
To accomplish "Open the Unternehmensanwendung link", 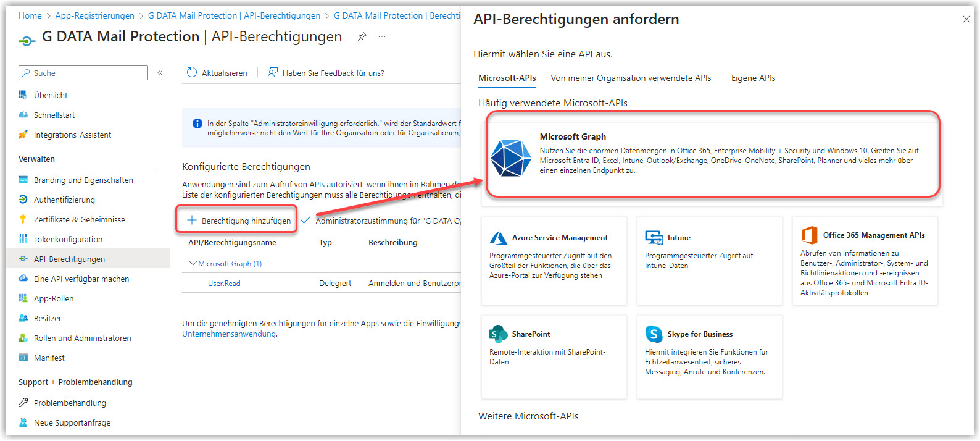I will click(x=229, y=334).
